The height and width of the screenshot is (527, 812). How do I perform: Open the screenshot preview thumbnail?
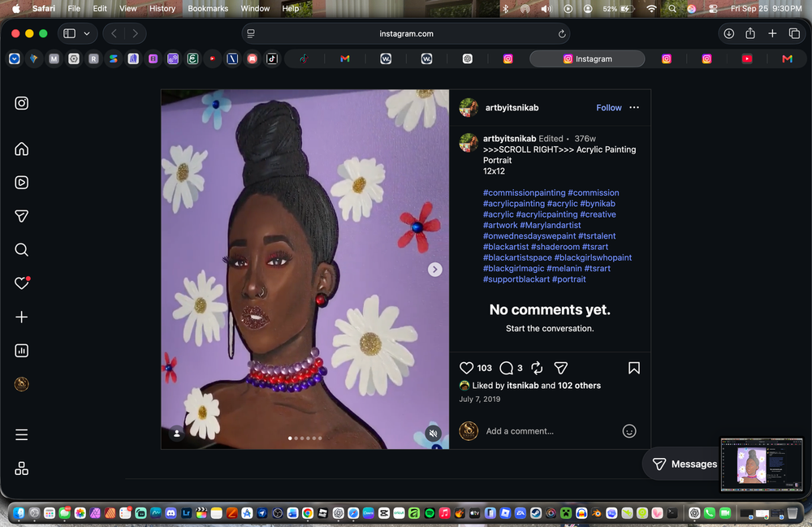coord(762,464)
